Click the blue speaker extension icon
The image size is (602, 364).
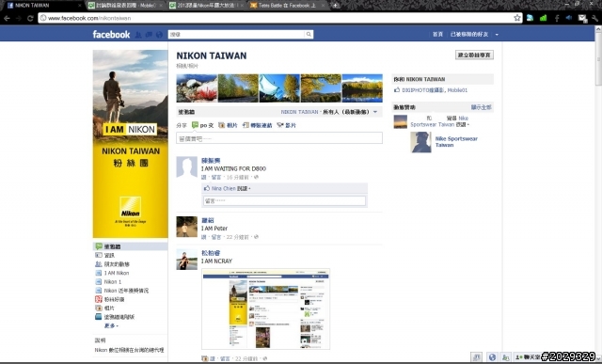point(569,18)
